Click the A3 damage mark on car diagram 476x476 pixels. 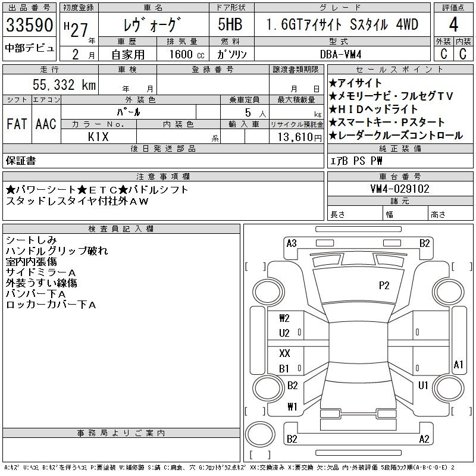coord(292,243)
